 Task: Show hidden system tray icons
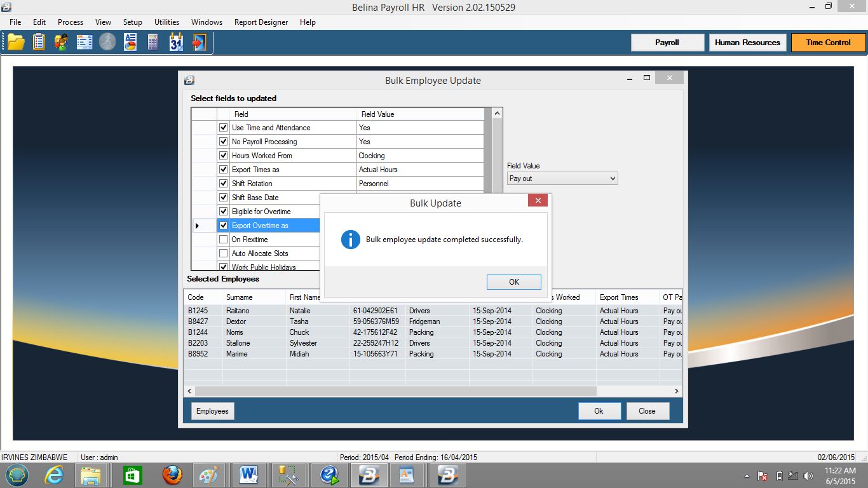(x=747, y=476)
